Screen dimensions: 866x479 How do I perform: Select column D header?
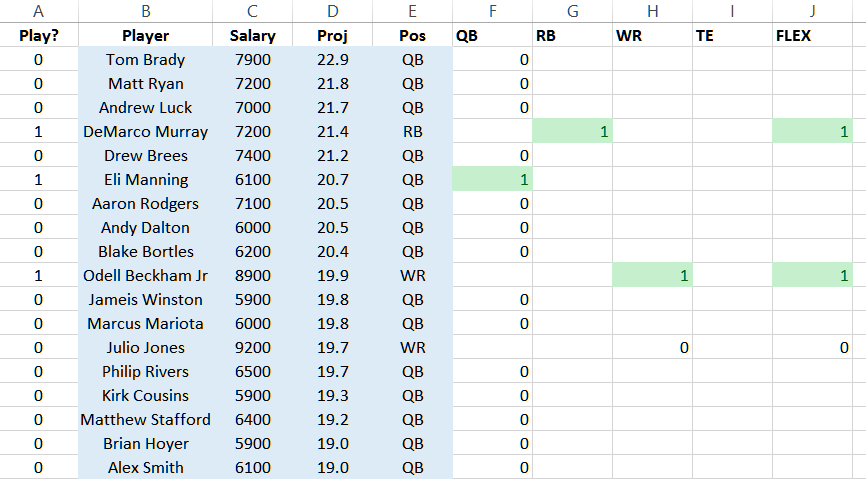(x=332, y=11)
